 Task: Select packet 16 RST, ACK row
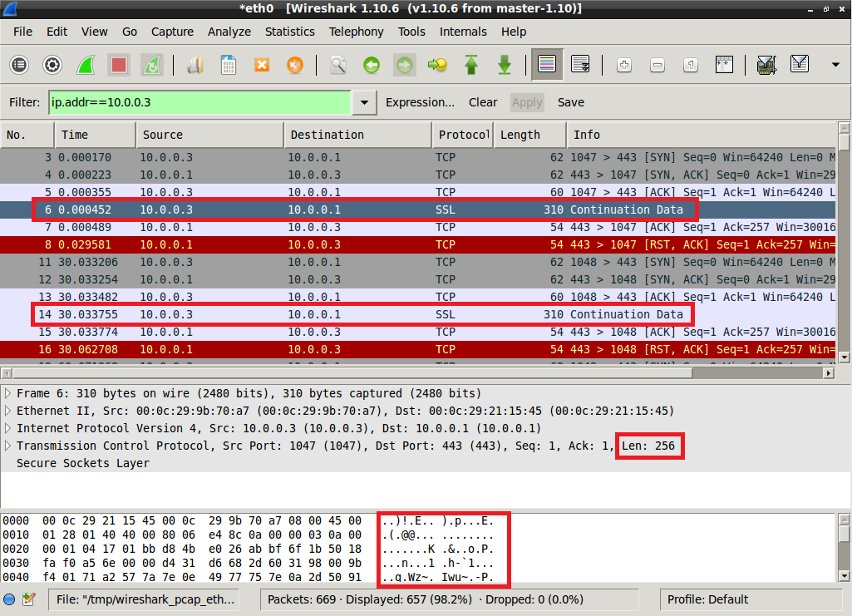tap(418, 349)
